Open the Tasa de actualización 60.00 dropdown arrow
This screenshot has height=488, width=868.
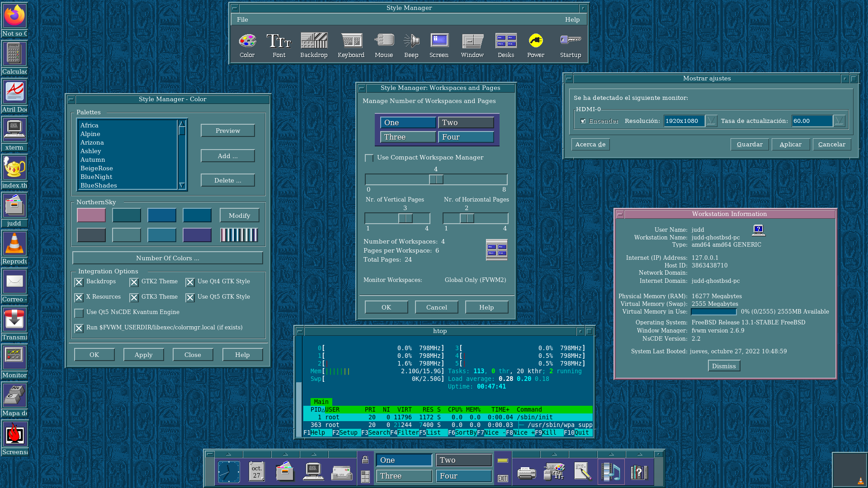pyautogui.click(x=839, y=121)
